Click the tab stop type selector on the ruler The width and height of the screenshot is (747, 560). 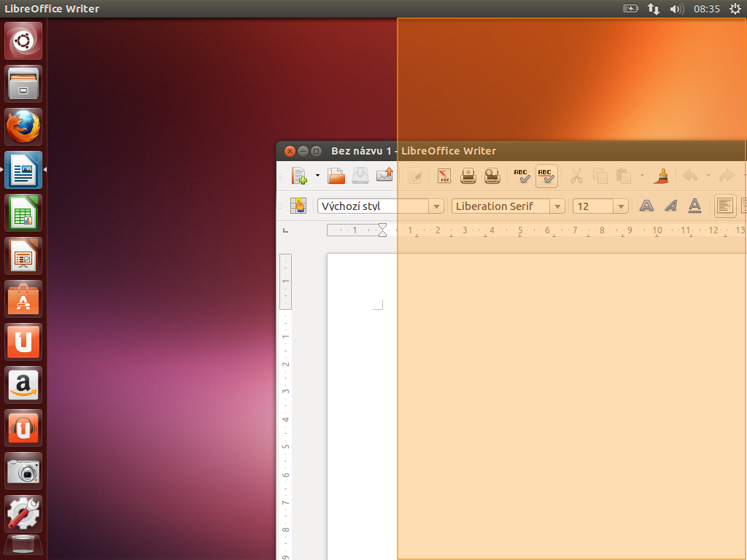285,230
